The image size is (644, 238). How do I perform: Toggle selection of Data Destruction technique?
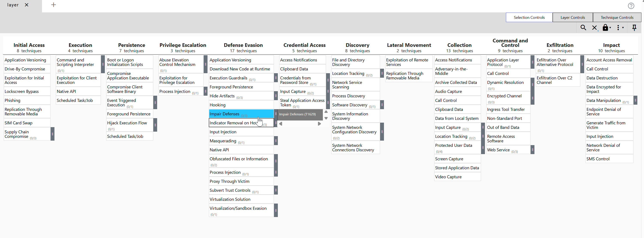[602, 78]
